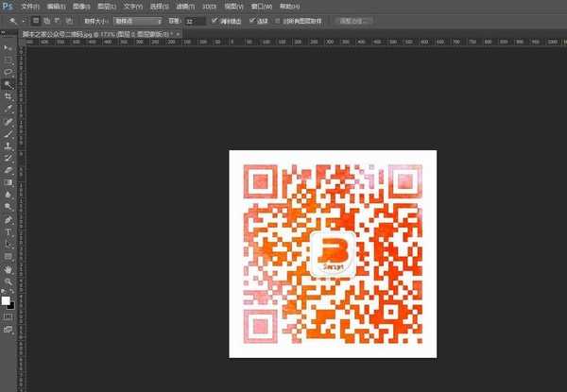This screenshot has width=567, height=392.
Task: Toggle the 连续 contiguous checkbox
Action: (x=252, y=20)
